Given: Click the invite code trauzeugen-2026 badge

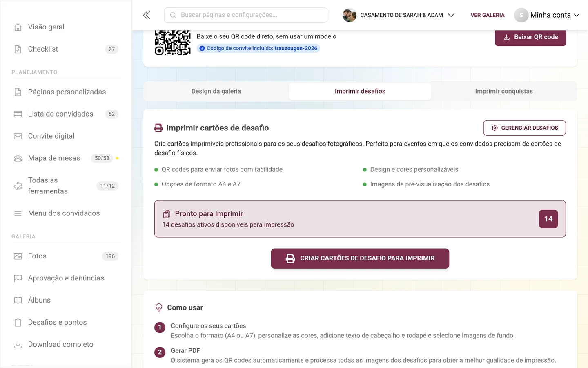Looking at the screenshot, I should [258, 48].
